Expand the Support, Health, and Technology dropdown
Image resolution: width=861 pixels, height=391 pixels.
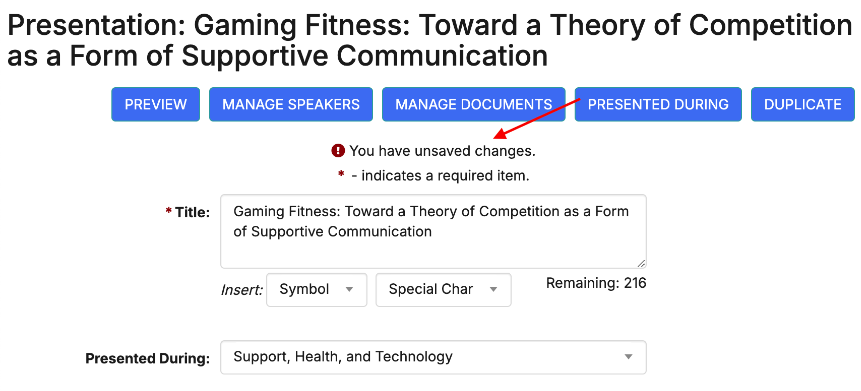point(433,358)
